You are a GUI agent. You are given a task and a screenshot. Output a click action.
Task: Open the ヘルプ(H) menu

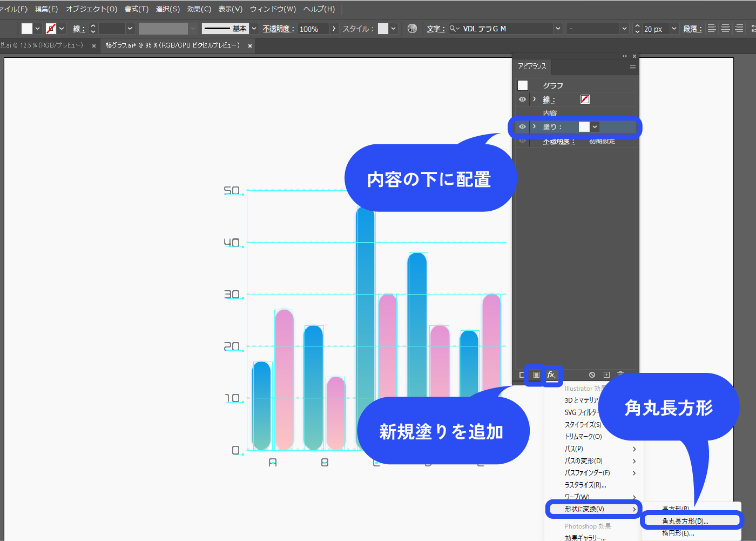coord(319,9)
